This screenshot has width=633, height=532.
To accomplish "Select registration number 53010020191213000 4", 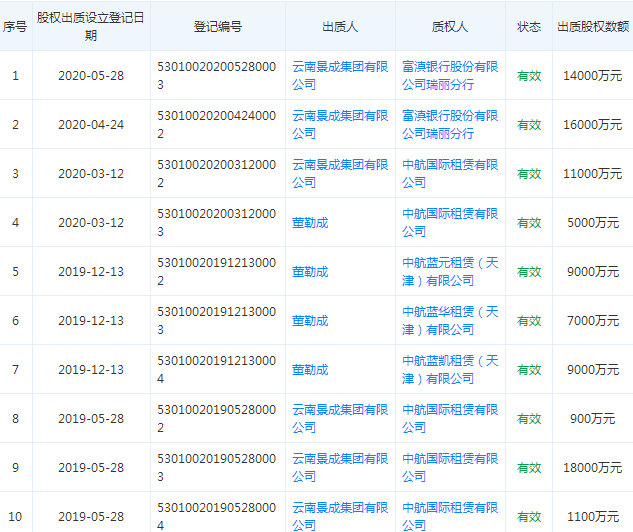I will [x=216, y=369].
